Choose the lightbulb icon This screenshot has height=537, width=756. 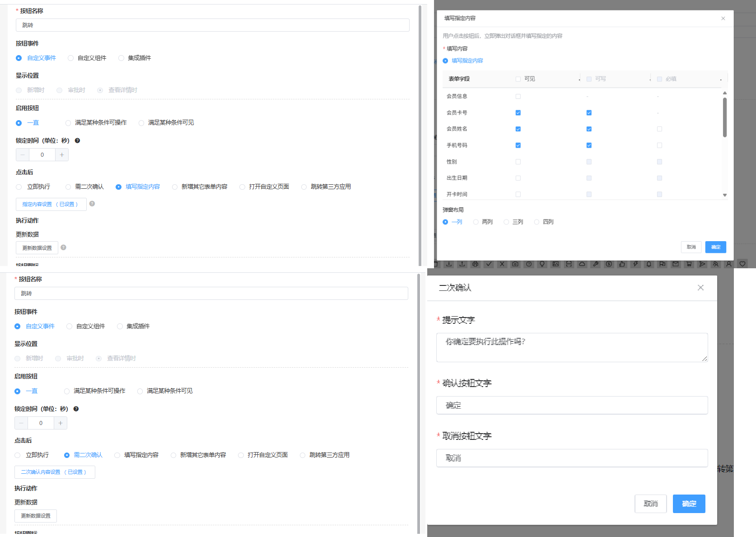(542, 264)
